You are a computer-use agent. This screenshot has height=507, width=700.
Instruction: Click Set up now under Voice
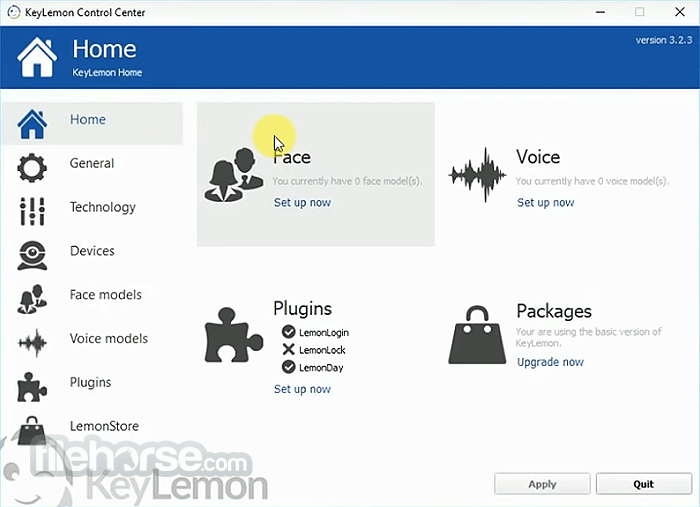point(546,203)
